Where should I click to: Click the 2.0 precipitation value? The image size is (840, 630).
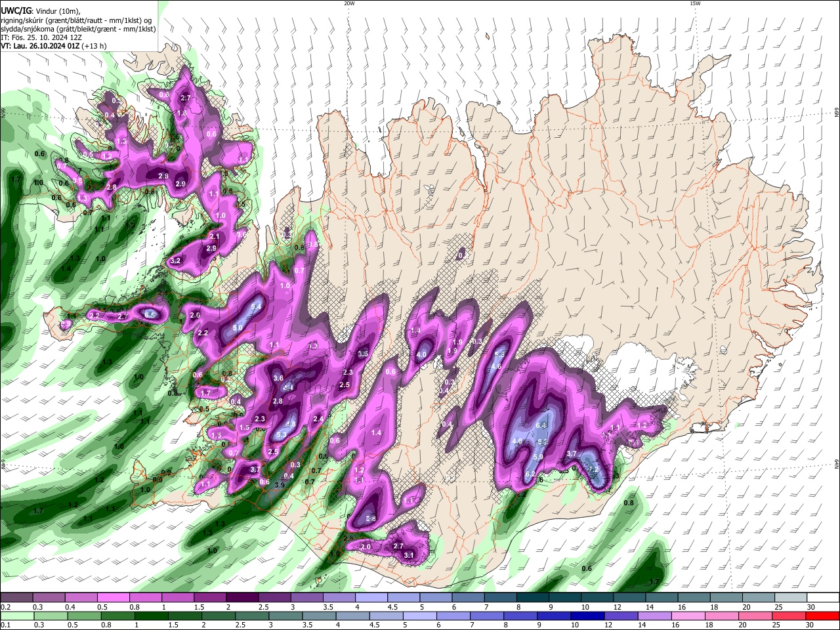pyautogui.click(x=366, y=547)
